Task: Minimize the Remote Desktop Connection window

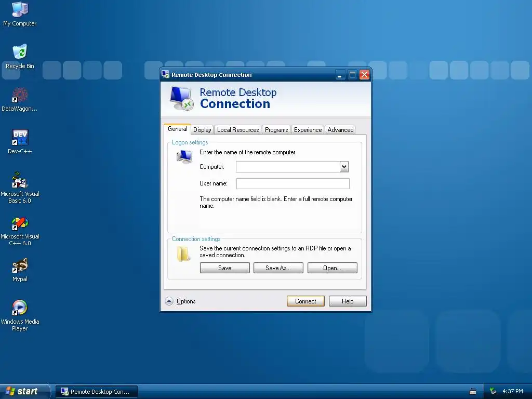Action: pos(340,75)
